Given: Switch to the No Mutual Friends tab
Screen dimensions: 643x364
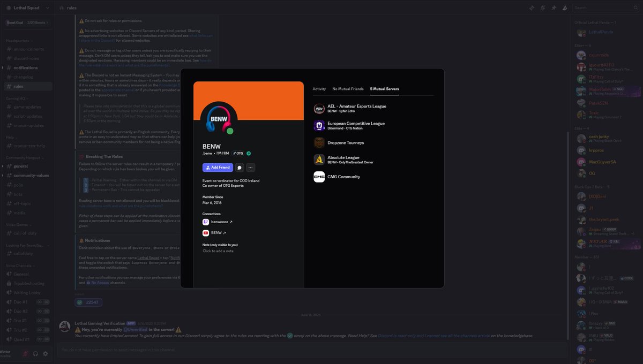Looking at the screenshot, I should click(x=348, y=89).
